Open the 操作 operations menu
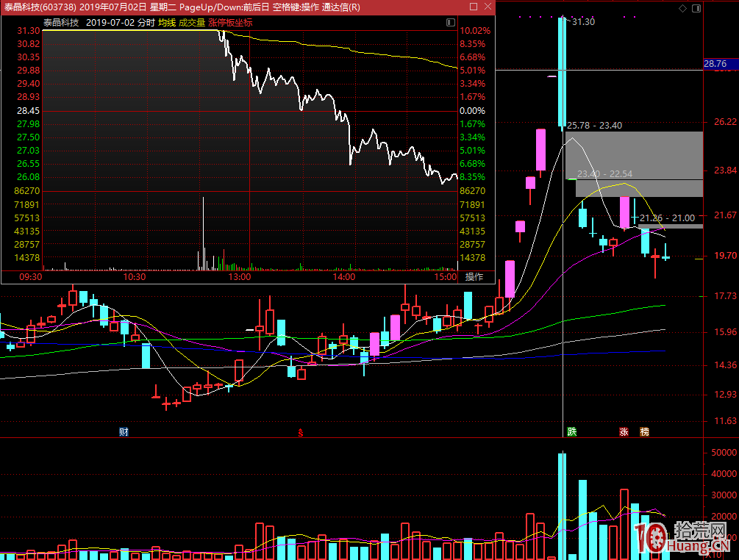The height and width of the screenshot is (560, 739). (474, 277)
